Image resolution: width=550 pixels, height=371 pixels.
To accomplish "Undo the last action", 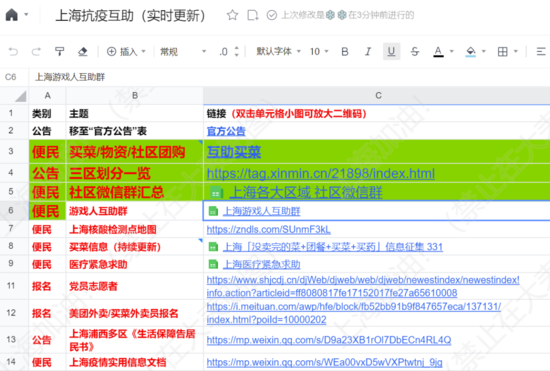I will pos(13,52).
